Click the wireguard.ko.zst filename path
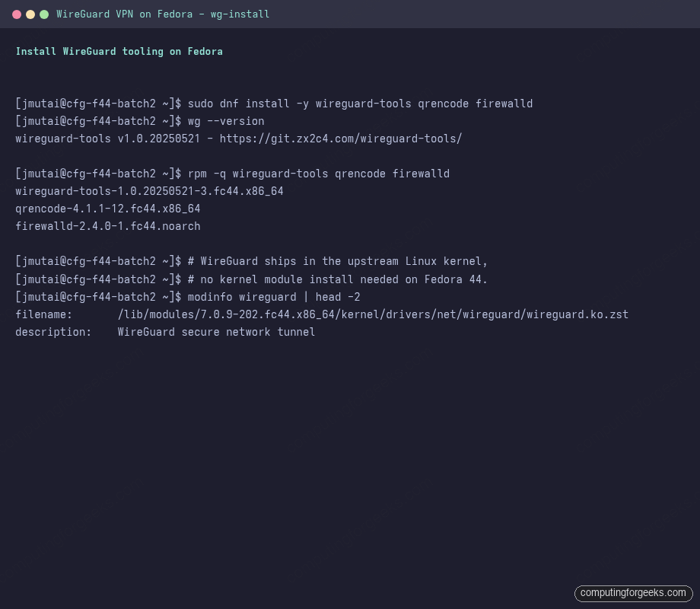 tap(374, 314)
